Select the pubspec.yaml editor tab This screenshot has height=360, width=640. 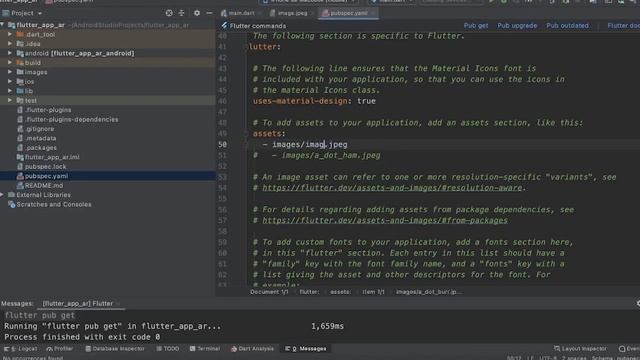click(349, 13)
